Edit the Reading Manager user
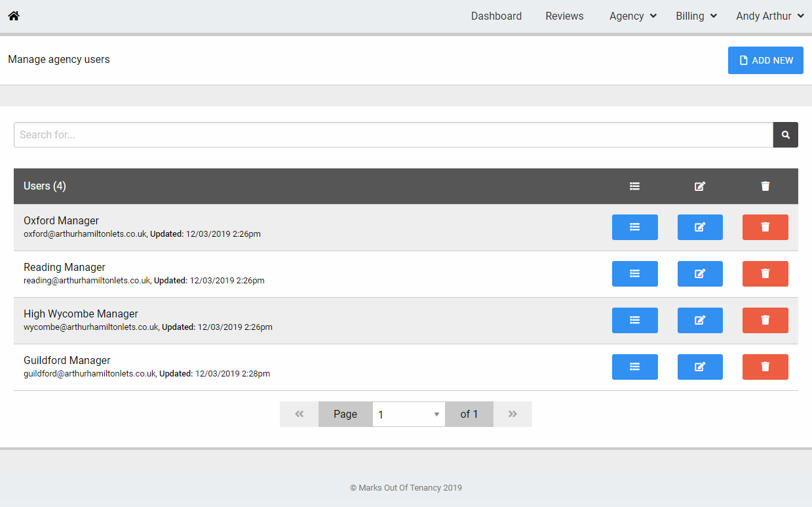Image resolution: width=812 pixels, height=507 pixels. [699, 274]
